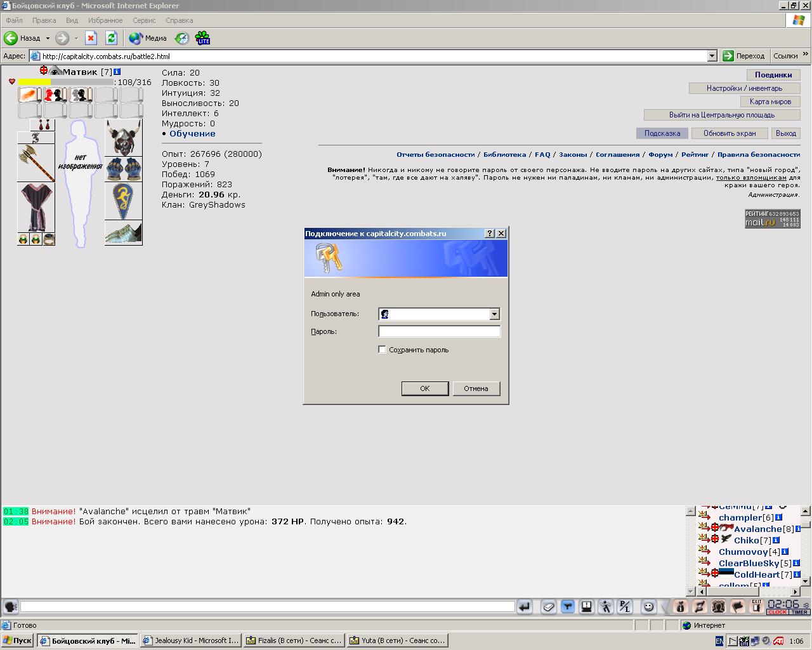Click the mail.ru rating banner

[x=773, y=218]
